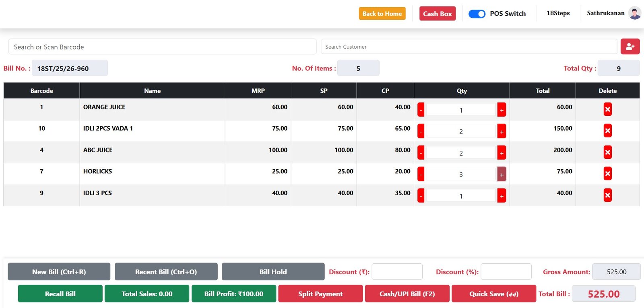This screenshot has width=644, height=308.
Task: Choose Split Payment option
Action: coord(320,294)
